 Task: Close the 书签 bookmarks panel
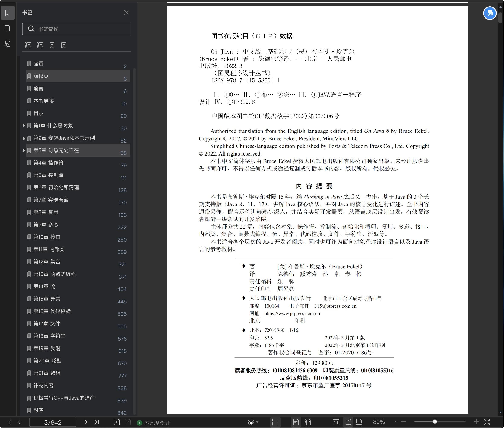[x=126, y=12]
